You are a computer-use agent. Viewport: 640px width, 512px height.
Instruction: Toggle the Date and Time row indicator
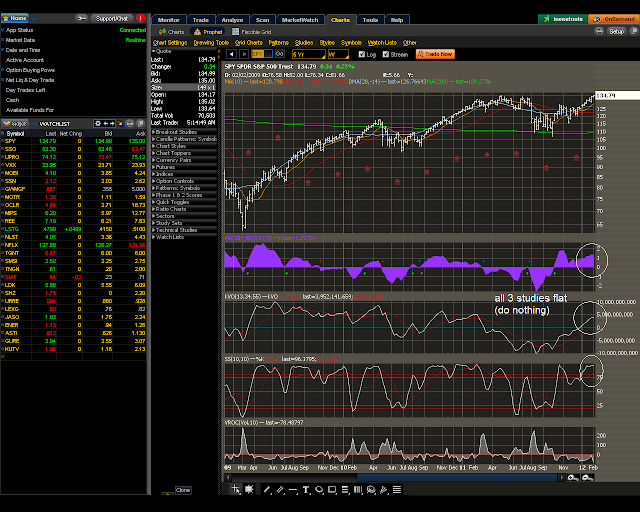pyautogui.click(x=3, y=50)
